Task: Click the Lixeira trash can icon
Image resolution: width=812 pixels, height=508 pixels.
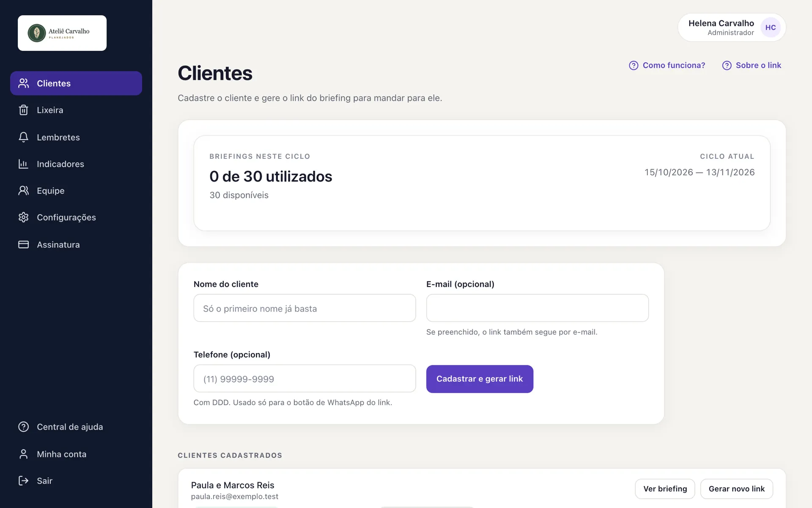Action: 24,110
